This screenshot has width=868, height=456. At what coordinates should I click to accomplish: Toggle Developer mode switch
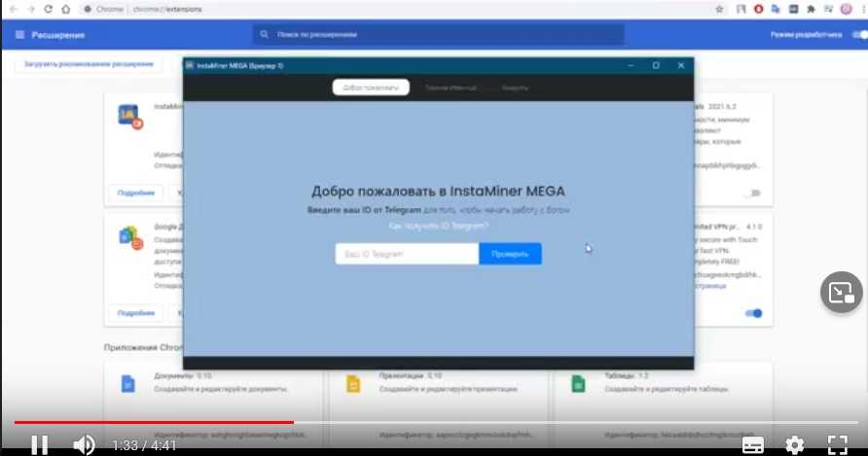click(x=858, y=35)
